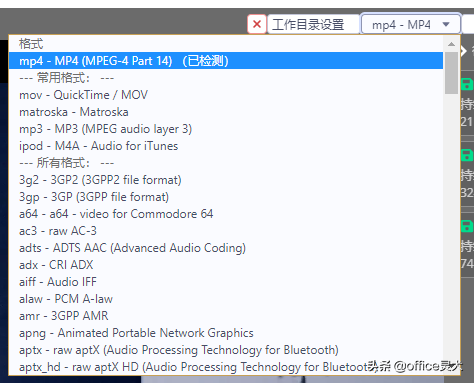Open the mp4 - MP4 format dropdown
474x383 pixels.
(x=411, y=24)
